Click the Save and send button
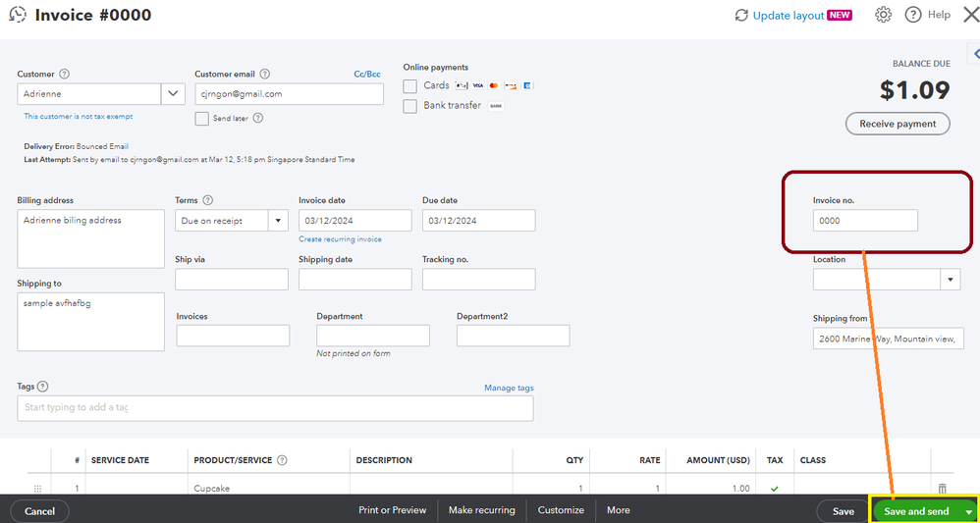This screenshot has height=523, width=980. pyautogui.click(x=916, y=511)
